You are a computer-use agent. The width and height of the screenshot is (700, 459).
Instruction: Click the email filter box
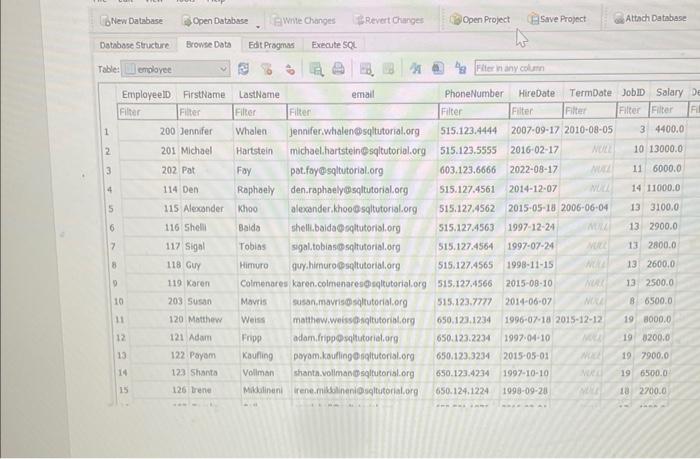point(363,112)
